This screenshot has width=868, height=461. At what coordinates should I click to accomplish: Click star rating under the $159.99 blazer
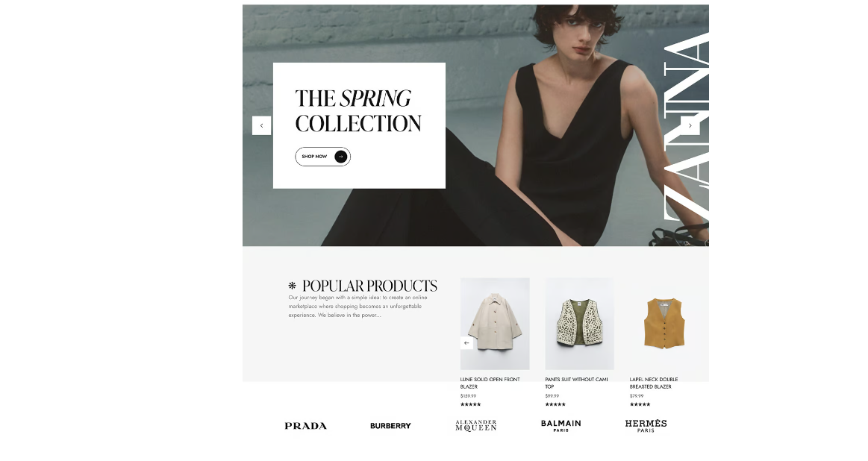(x=470, y=404)
